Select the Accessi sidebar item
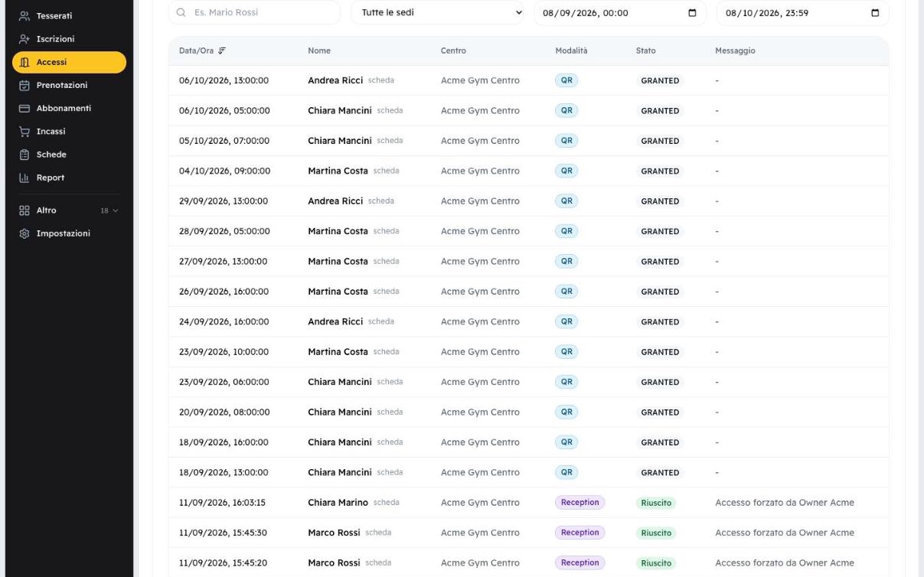924x577 pixels. click(x=69, y=62)
